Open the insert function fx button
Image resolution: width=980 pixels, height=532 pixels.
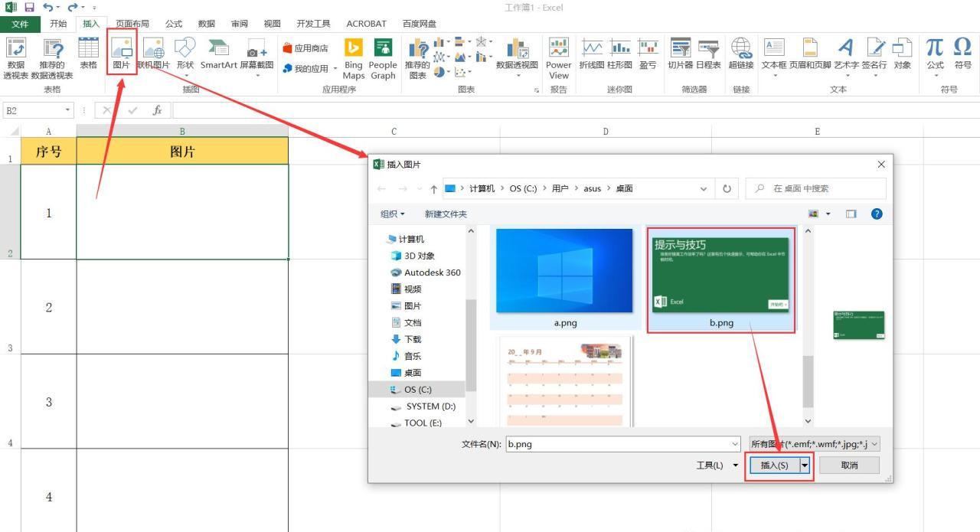coord(157,110)
